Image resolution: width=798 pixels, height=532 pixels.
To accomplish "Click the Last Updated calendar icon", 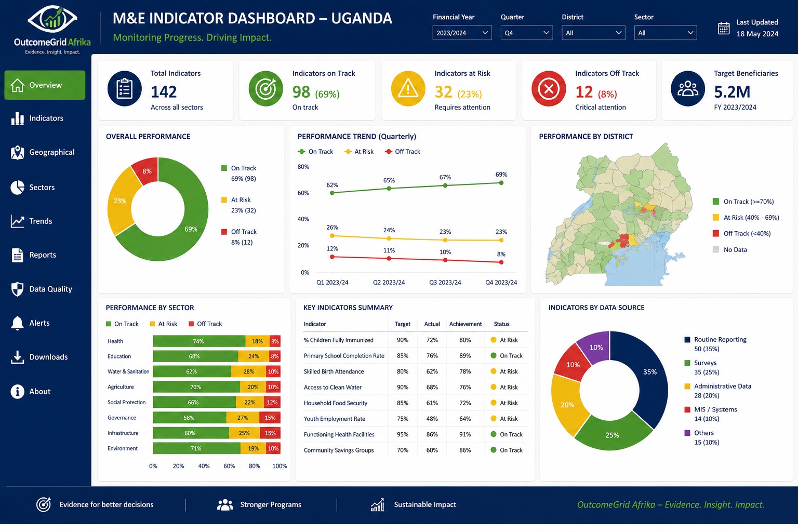I will (x=724, y=28).
